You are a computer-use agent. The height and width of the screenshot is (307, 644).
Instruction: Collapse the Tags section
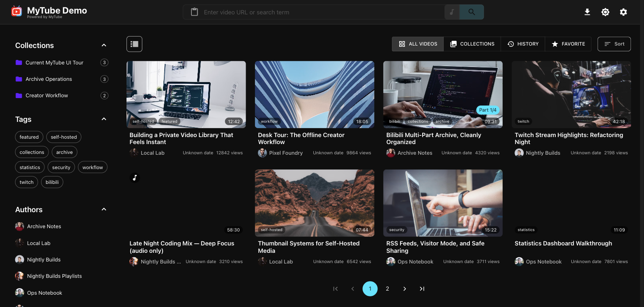tap(104, 119)
